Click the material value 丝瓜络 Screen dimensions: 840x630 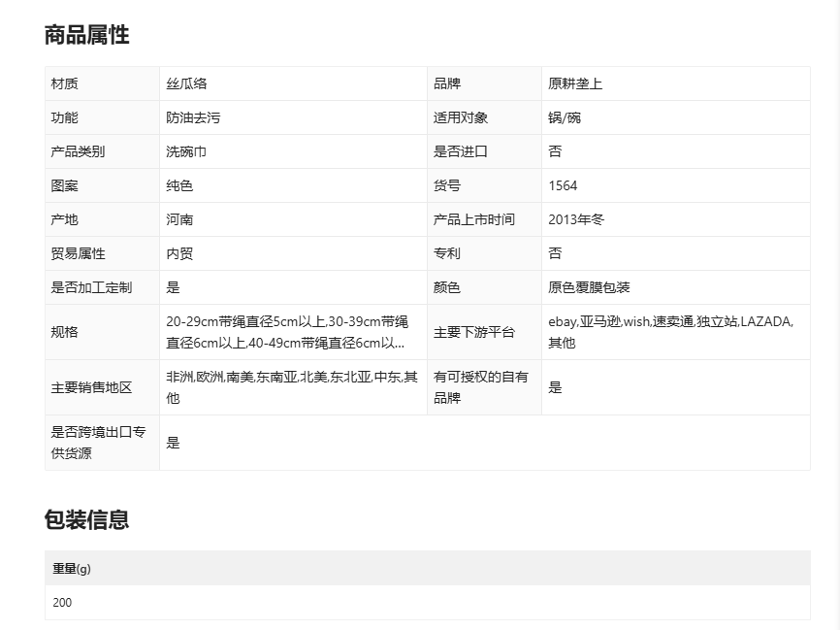tap(186, 83)
